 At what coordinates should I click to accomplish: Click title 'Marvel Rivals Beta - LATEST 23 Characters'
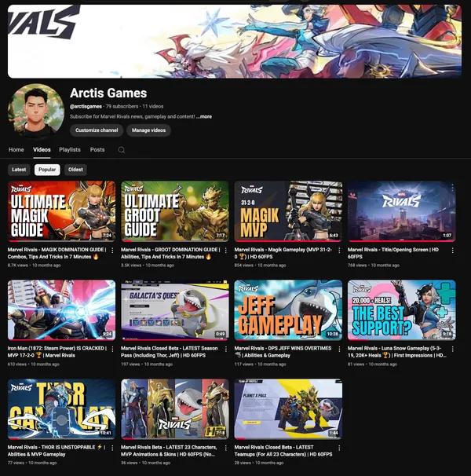point(169,451)
